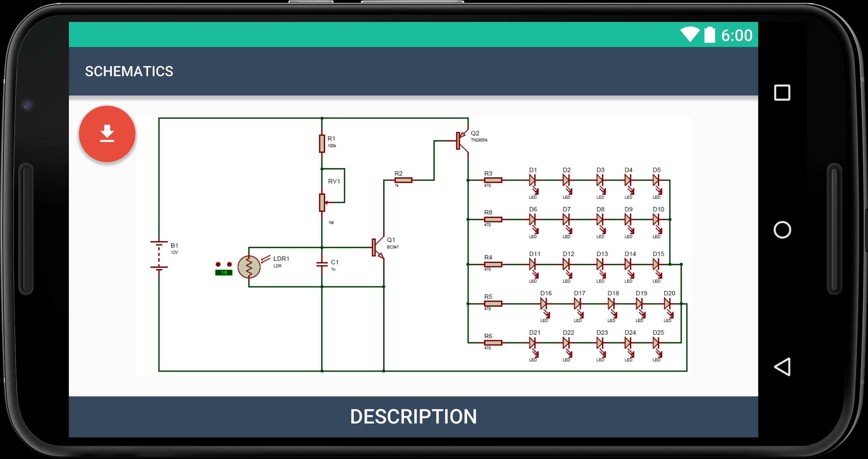Tap the SCHEMATICS title
The width and height of the screenshot is (868, 459).
point(129,71)
